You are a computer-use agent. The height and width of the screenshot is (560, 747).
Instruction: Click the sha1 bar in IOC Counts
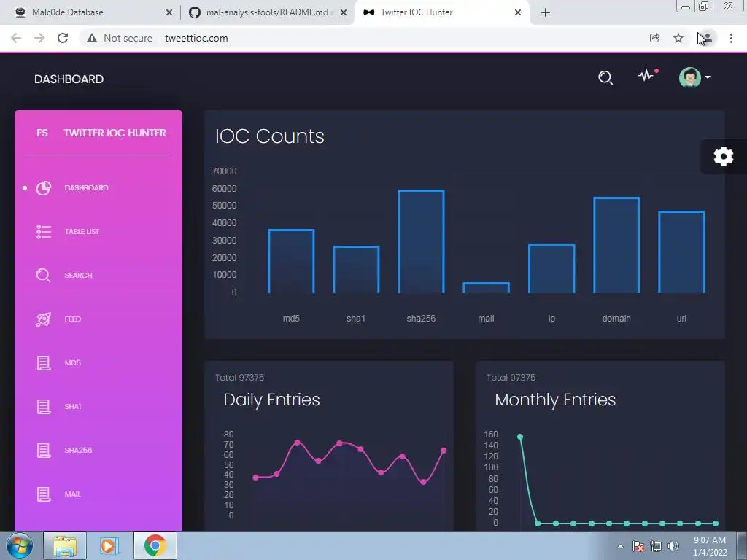point(356,270)
